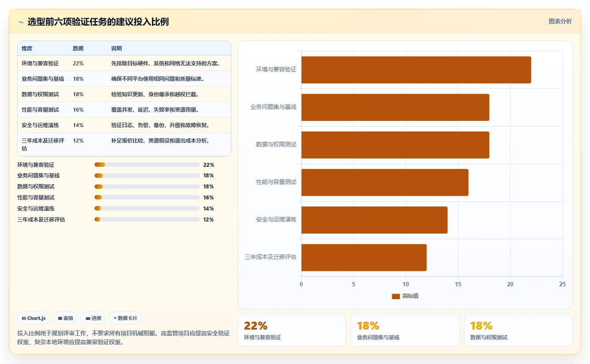This screenshot has width=590, height=364.
Task: Click the 三年成本及迁移评估 label on chart axis
Action: click(x=271, y=257)
